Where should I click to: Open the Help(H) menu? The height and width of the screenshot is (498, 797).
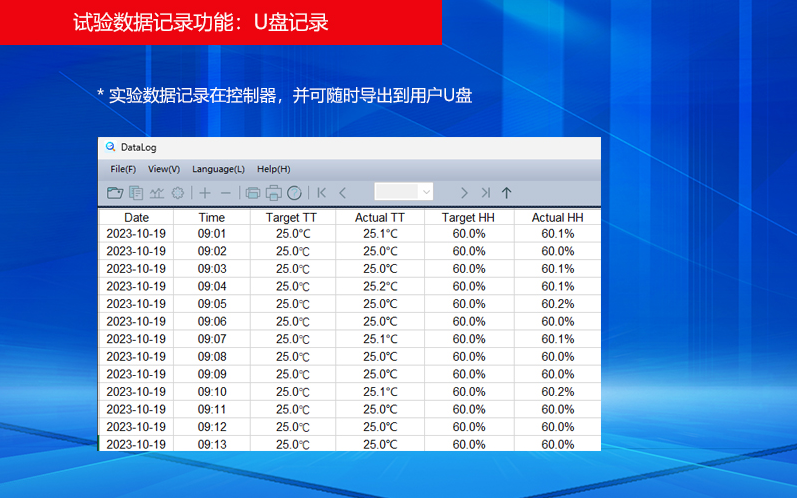[273, 169]
